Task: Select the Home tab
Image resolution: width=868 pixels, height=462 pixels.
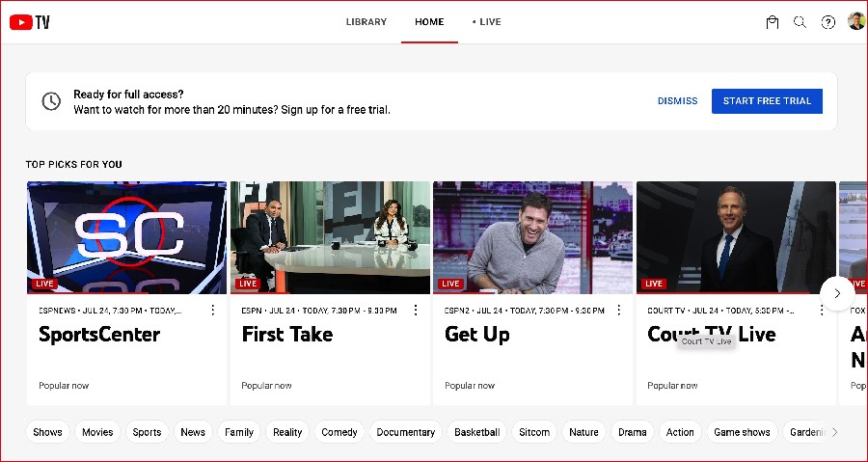Action: 429,22
